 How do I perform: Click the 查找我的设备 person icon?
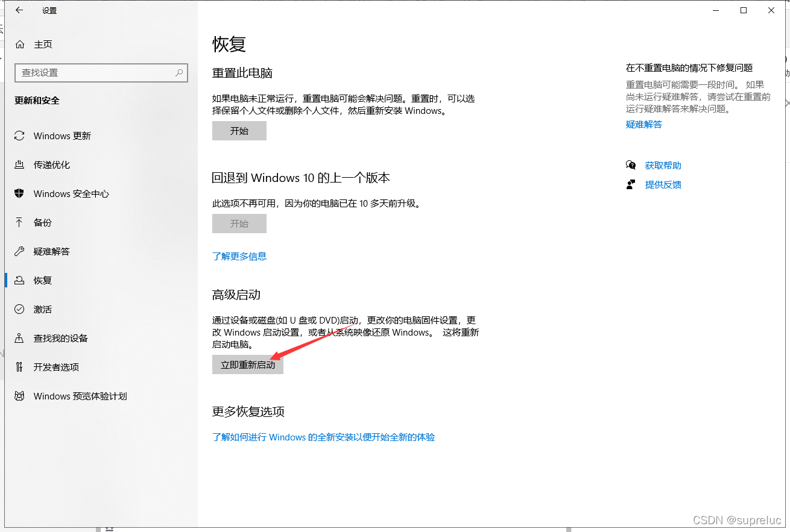click(x=20, y=339)
